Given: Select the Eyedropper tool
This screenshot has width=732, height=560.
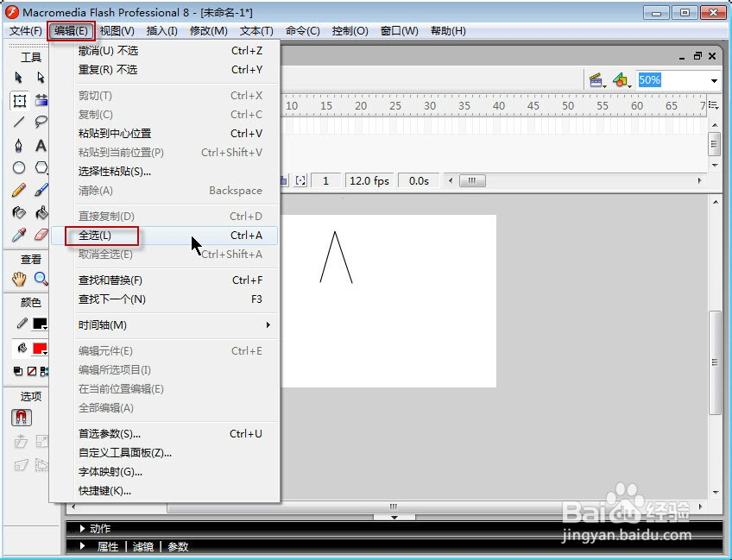Looking at the screenshot, I should click(19, 235).
